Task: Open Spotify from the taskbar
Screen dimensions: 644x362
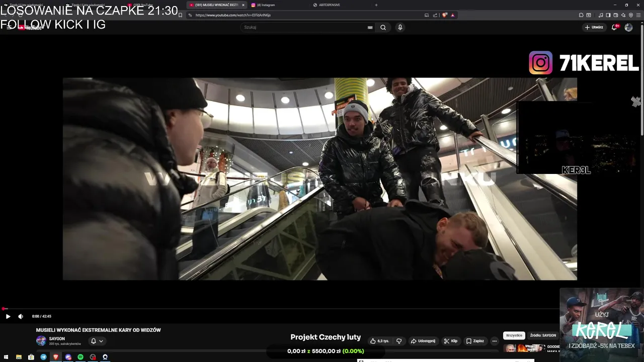Action: [80, 357]
